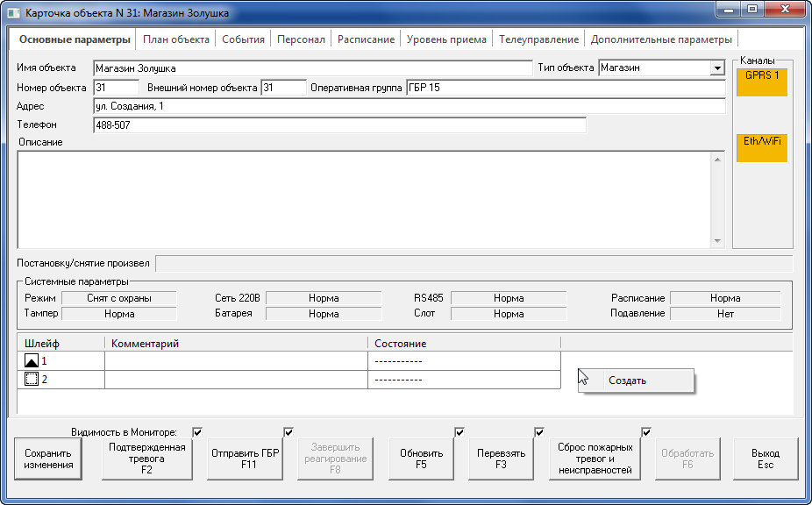The image size is (812, 505).
Task: Click the orange 'Eth/WiFi' channel indicator
Action: (762, 148)
